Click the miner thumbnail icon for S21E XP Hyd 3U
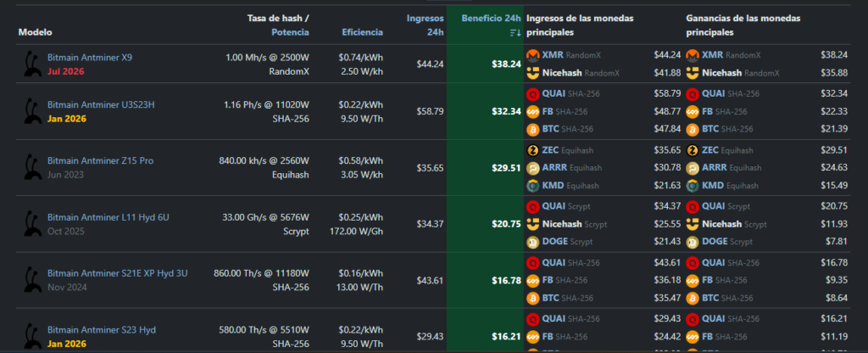 (x=33, y=280)
